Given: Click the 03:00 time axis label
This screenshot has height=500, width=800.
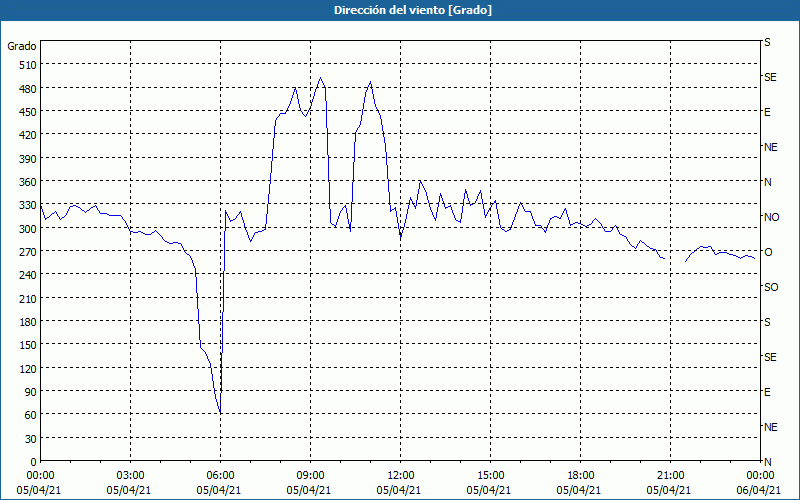Looking at the screenshot, I should 131,476.
